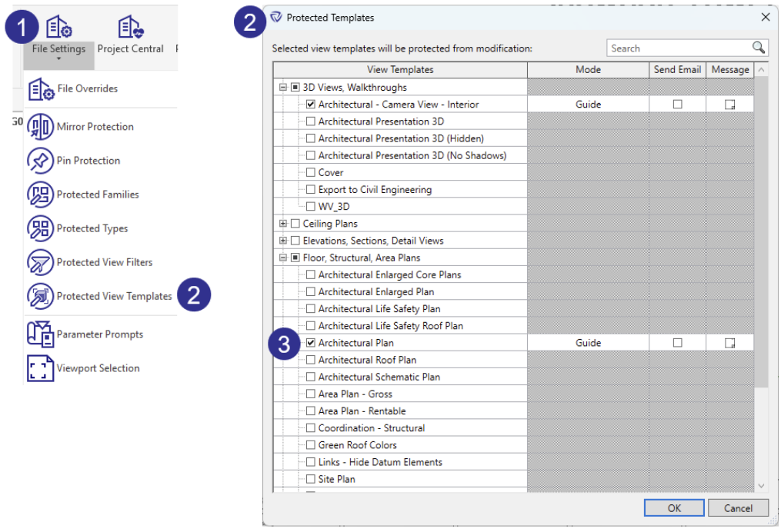Uncheck Architectural - Camera View - Interior

pyautogui.click(x=310, y=104)
